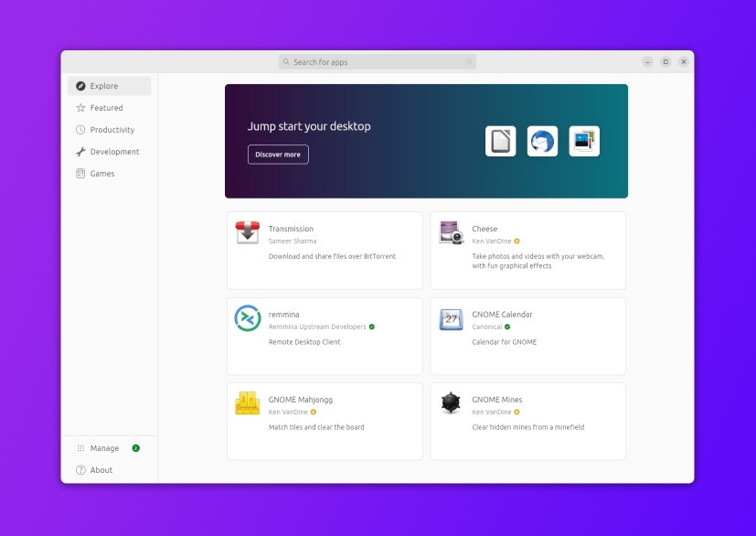The width and height of the screenshot is (756, 536).
Task: Click the magnifier icon in search bar
Action: (x=286, y=62)
